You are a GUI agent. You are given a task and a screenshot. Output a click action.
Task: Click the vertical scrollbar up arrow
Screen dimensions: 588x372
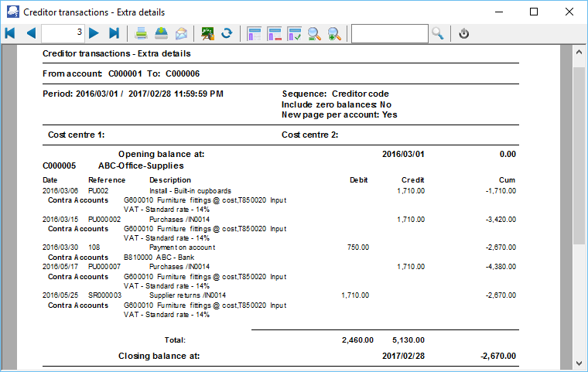[x=579, y=52]
